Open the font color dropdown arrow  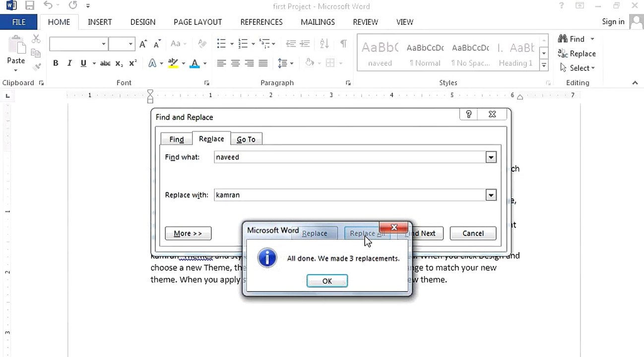[204, 63]
